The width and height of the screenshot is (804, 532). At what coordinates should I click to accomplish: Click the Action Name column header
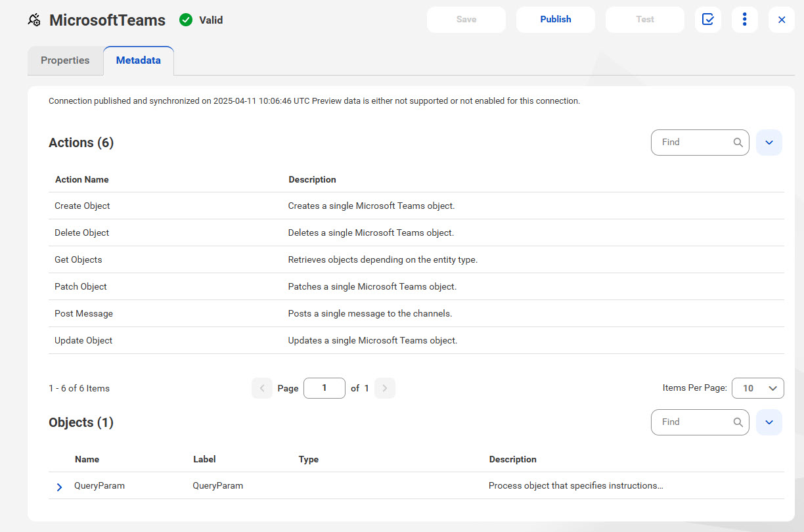click(x=82, y=179)
